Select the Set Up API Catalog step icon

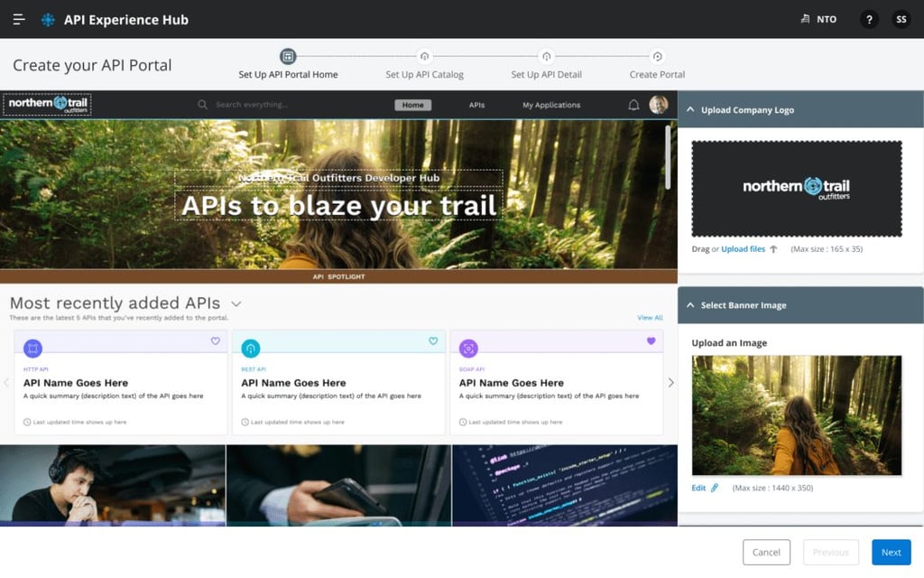click(x=424, y=57)
